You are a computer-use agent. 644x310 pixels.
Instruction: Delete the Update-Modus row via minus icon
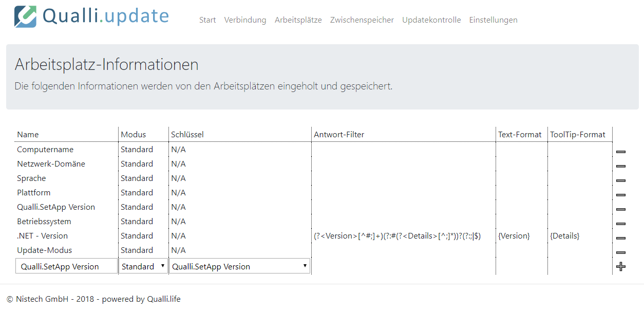621,252
